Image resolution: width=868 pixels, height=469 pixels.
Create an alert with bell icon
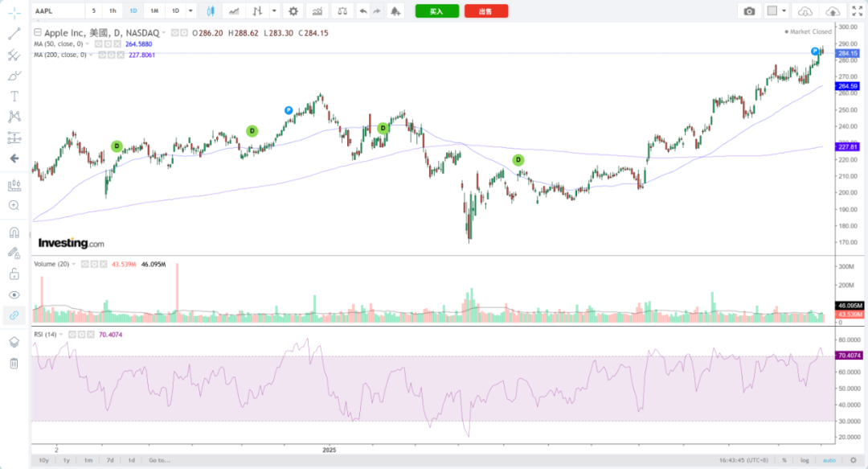point(395,11)
